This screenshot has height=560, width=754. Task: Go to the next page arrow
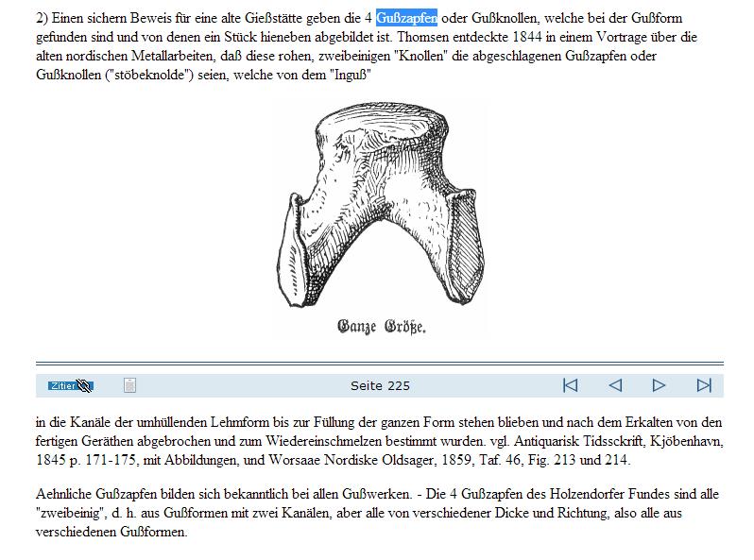coord(660,385)
